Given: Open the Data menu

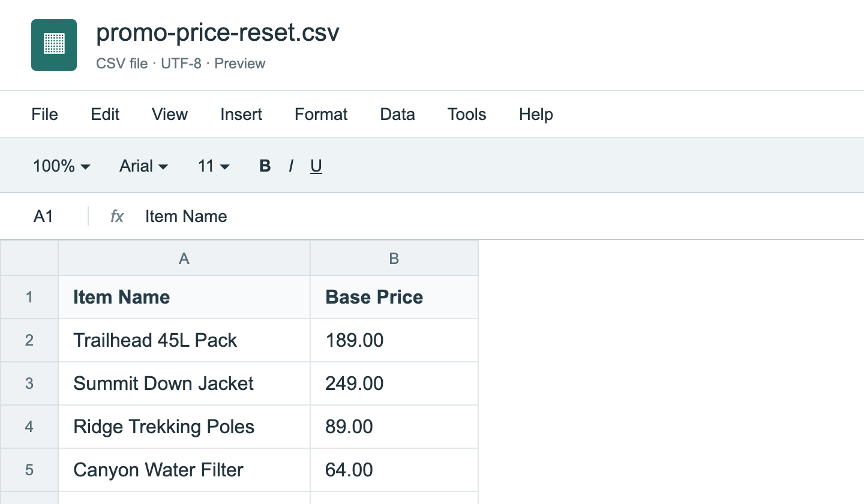Looking at the screenshot, I should pos(397,114).
